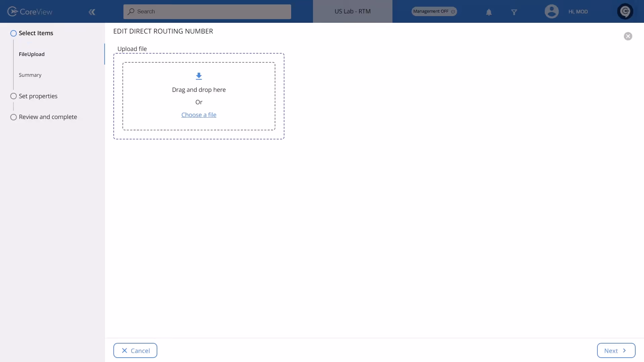
Task: Open the US Lab - RTM tenant selector
Action: [353, 11]
